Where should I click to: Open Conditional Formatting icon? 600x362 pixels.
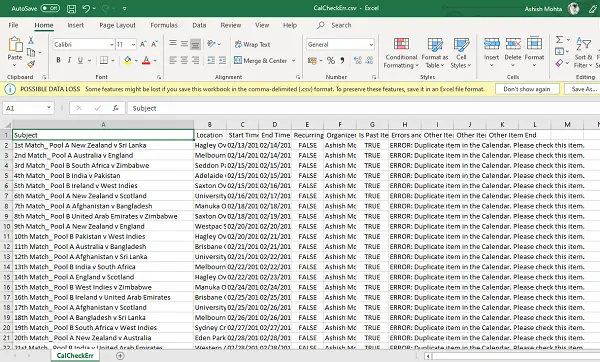401,44
